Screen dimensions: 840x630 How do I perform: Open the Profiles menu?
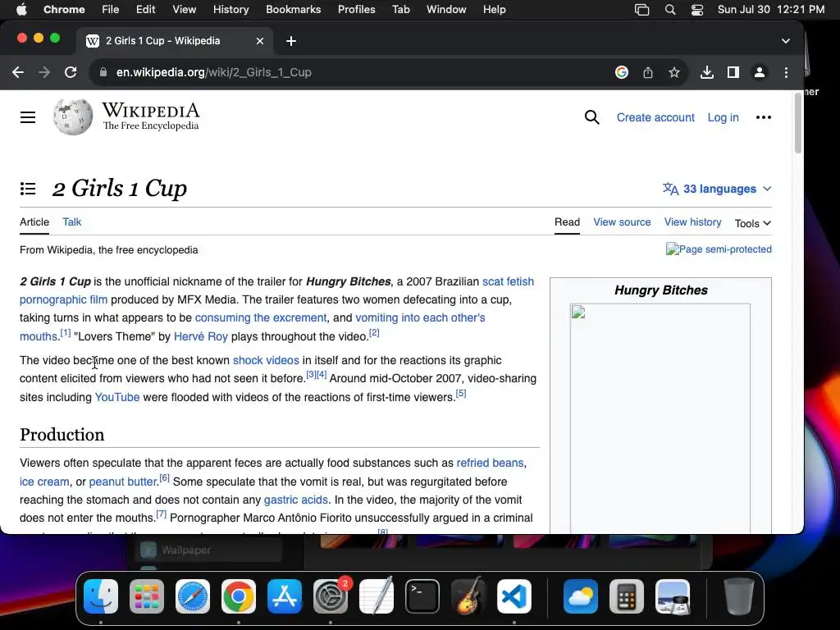(x=356, y=10)
